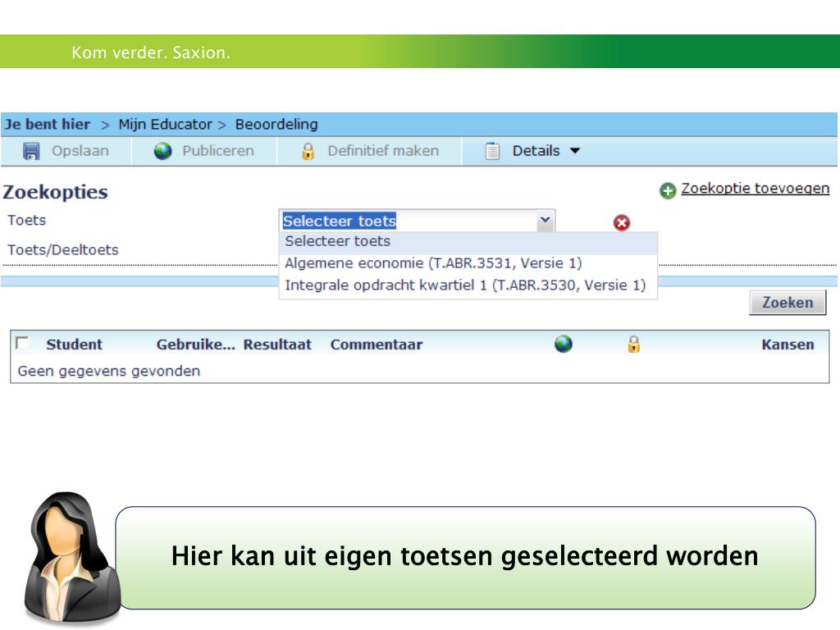
Task: Click the Opslaan floppy disk icon
Action: 31,151
